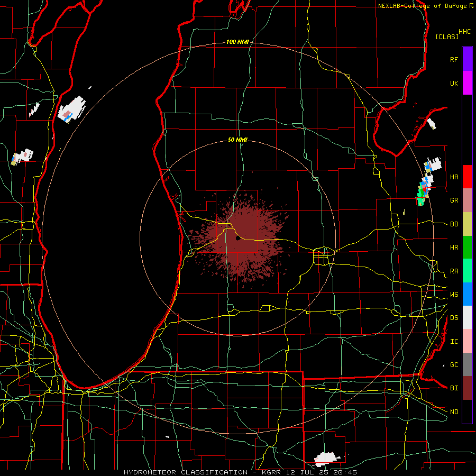Click the white echo northwest of Lake Michigan

[x=71, y=109]
